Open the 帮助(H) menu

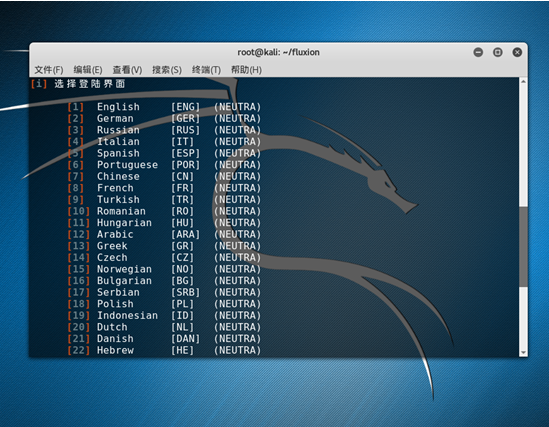click(x=246, y=70)
